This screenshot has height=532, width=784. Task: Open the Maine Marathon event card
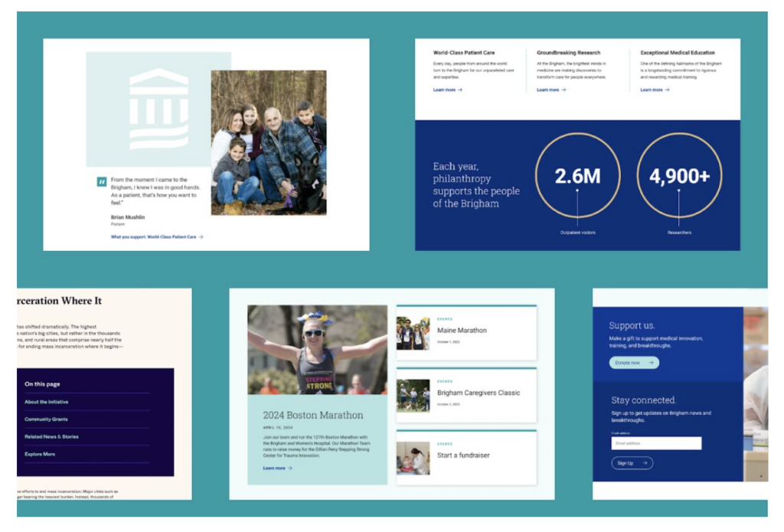click(x=466, y=332)
